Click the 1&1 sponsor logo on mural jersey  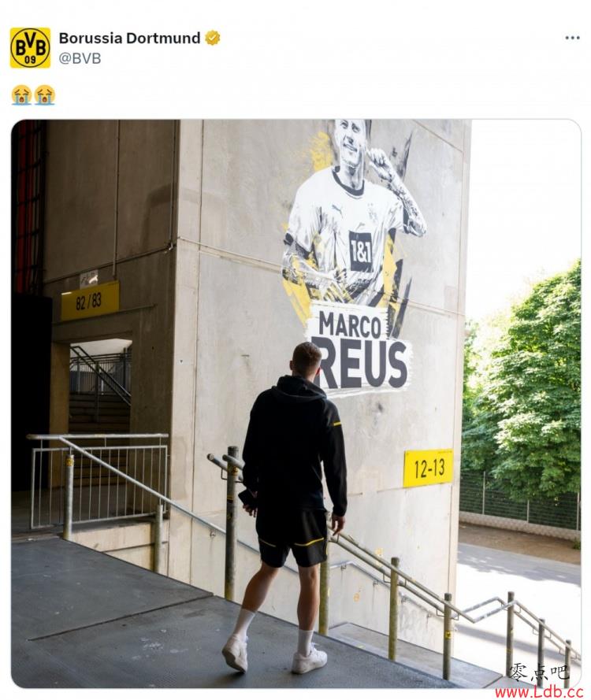pos(360,252)
